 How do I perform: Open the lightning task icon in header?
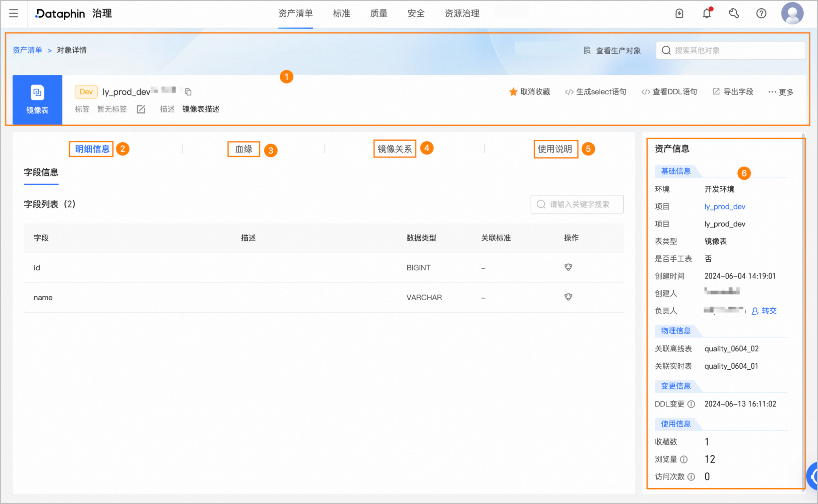pos(679,14)
